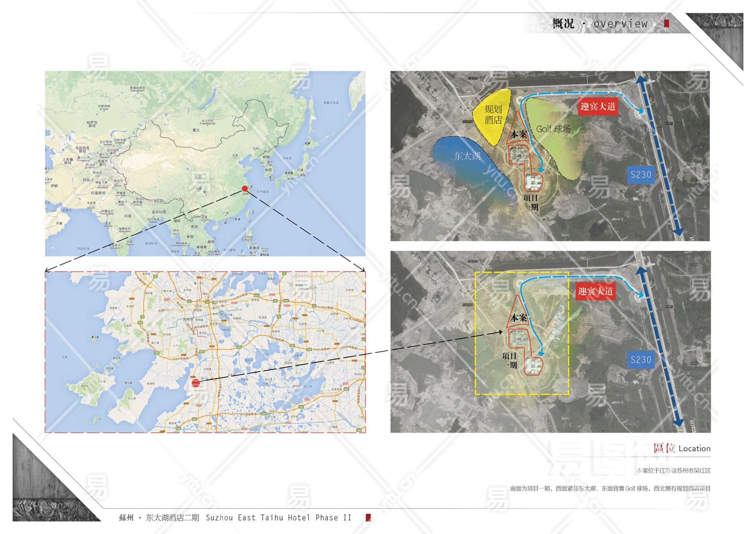Click the red square beside overview title
The image size is (756, 534).
click(x=666, y=23)
